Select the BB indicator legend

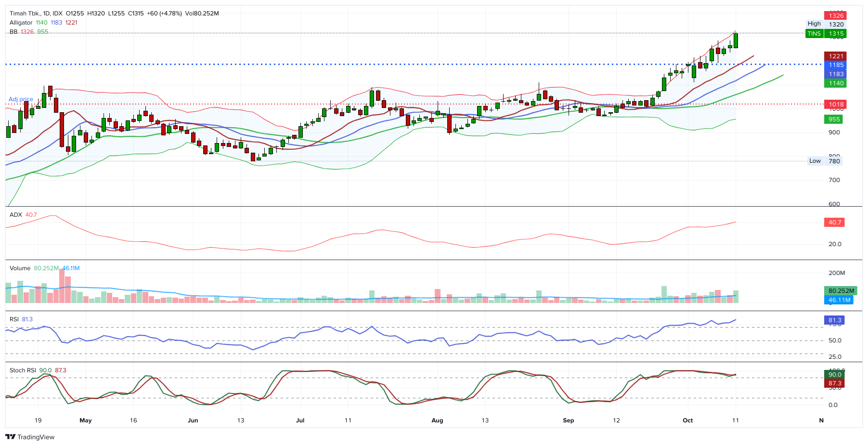tap(13, 32)
